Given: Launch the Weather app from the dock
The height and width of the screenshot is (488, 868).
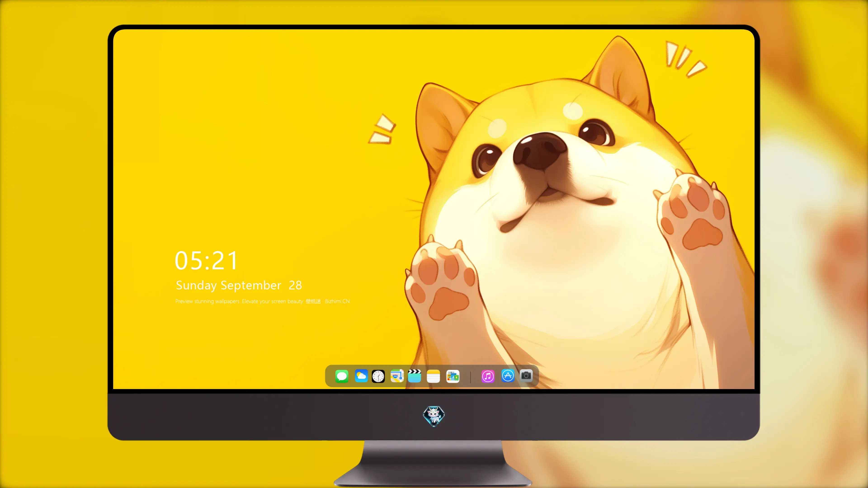Looking at the screenshot, I should tap(361, 376).
